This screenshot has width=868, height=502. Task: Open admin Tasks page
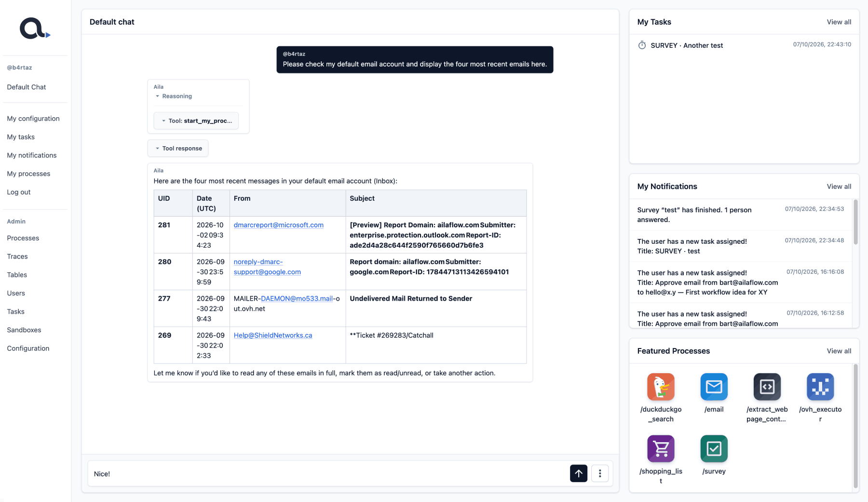[15, 311]
